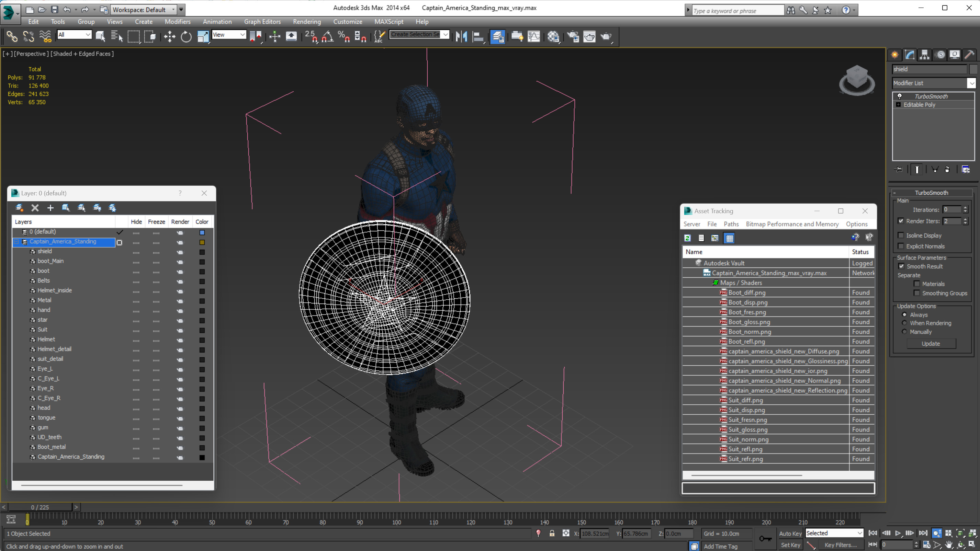Image resolution: width=980 pixels, height=551 pixels.
Task: Click Add Time Tag
Action: [721, 546]
